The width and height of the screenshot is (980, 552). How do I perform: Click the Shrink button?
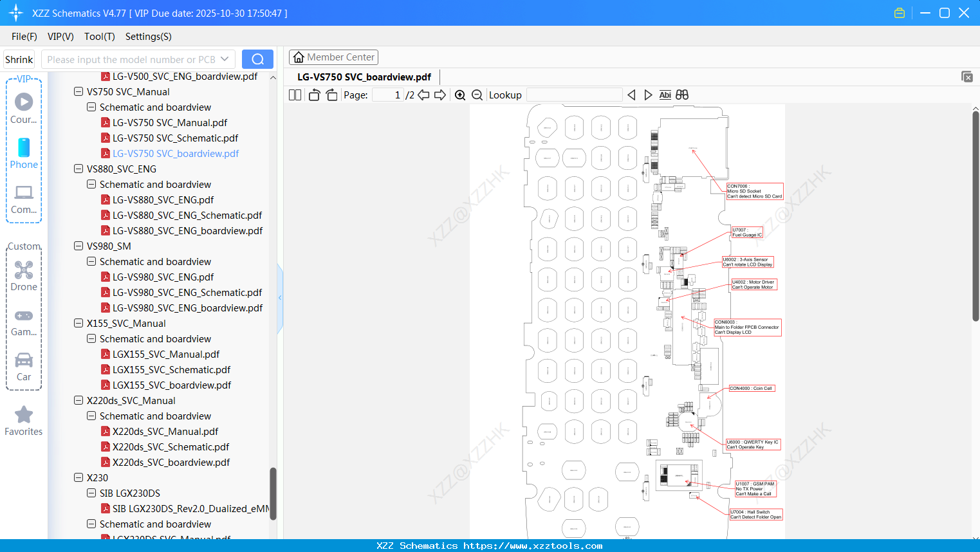[x=19, y=59]
